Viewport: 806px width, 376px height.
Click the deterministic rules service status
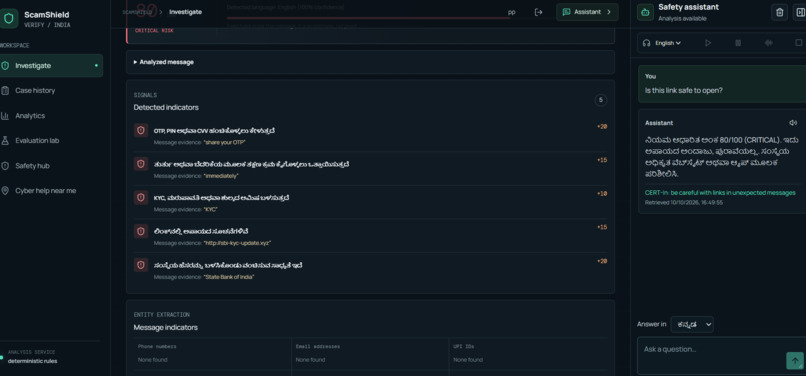pyautogui.click(x=32, y=361)
